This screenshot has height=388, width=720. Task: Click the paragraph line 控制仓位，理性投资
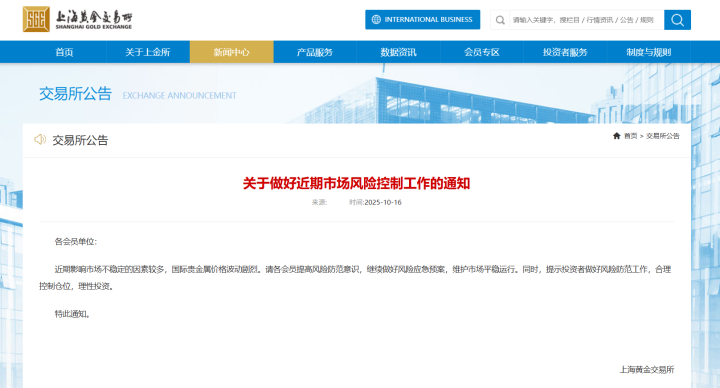[76, 286]
